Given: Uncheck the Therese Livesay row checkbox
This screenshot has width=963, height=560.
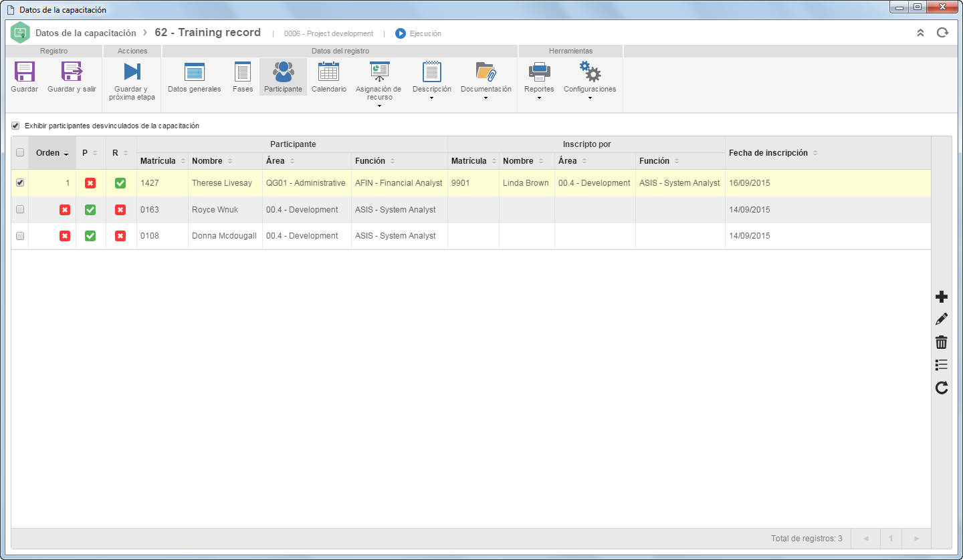Looking at the screenshot, I should pyautogui.click(x=20, y=183).
